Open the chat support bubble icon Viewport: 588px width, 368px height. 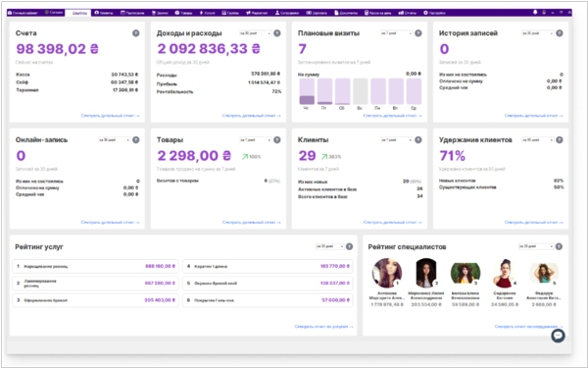tap(558, 336)
